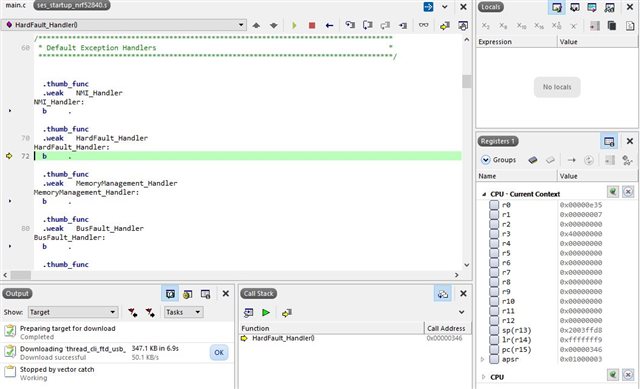This screenshot has height=389, width=640.
Task: Open the Call Stack toolbar chevron
Action: [462, 312]
